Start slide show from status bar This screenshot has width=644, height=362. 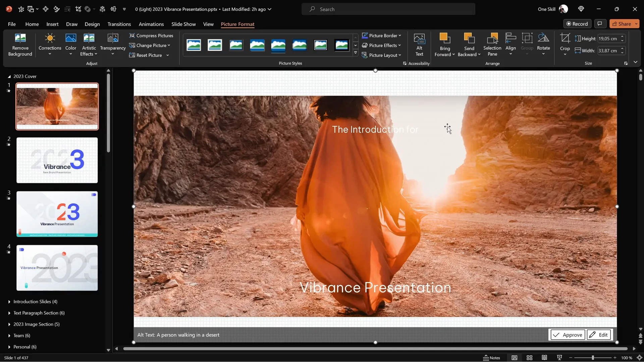(x=559, y=358)
